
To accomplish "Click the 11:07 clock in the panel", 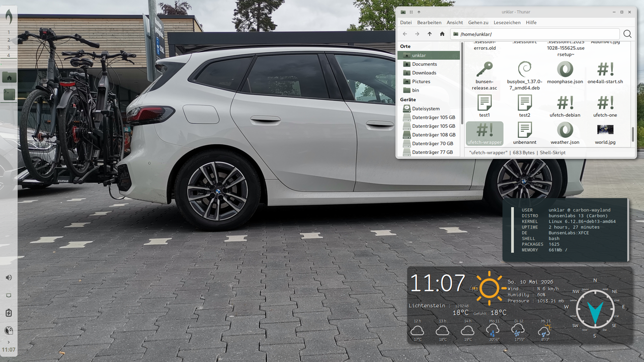I will click(x=9, y=349).
